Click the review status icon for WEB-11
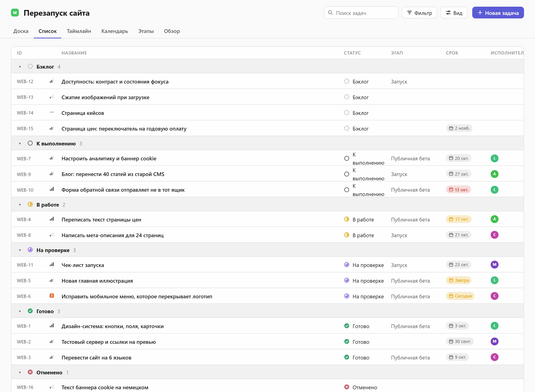Image resolution: width=535 pixels, height=392 pixels. [x=347, y=265]
